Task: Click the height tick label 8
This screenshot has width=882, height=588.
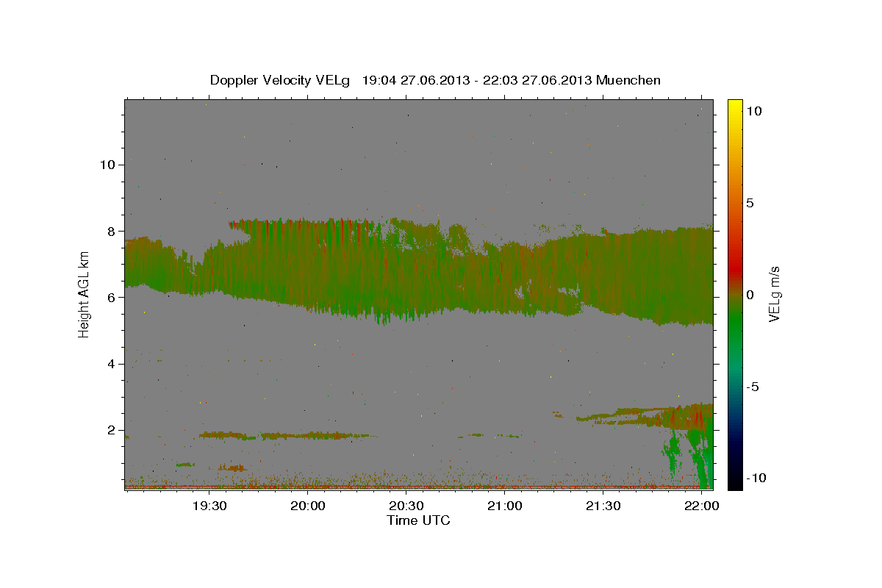Action: point(112,231)
